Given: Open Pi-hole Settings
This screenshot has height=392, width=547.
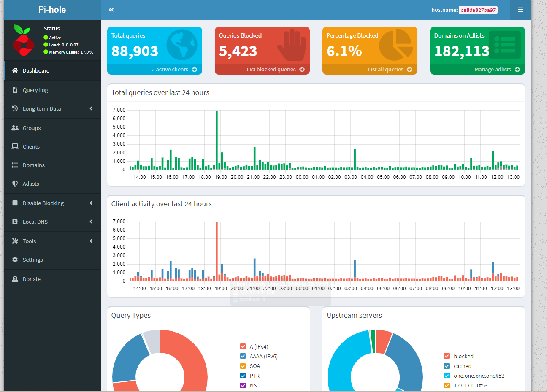Looking at the screenshot, I should (x=32, y=260).
